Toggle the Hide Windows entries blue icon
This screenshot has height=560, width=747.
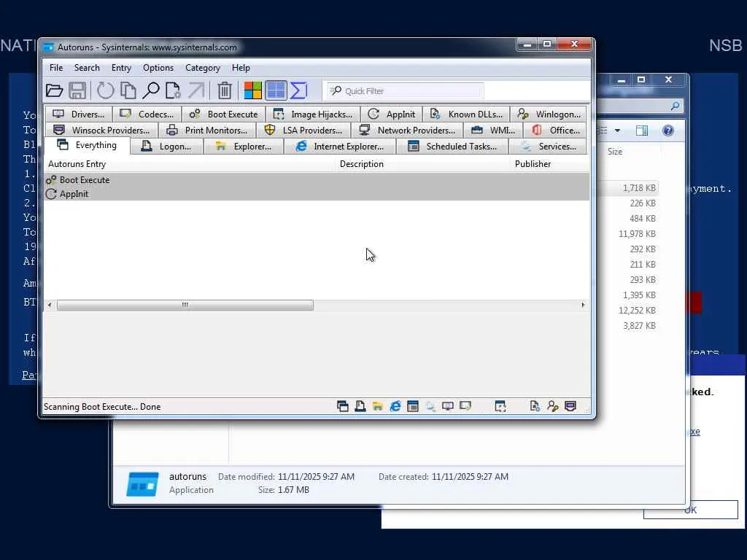276,90
